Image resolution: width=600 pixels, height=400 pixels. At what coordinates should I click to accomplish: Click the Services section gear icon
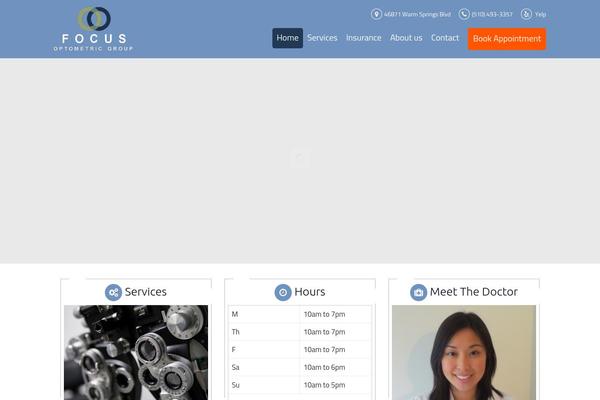tap(113, 292)
